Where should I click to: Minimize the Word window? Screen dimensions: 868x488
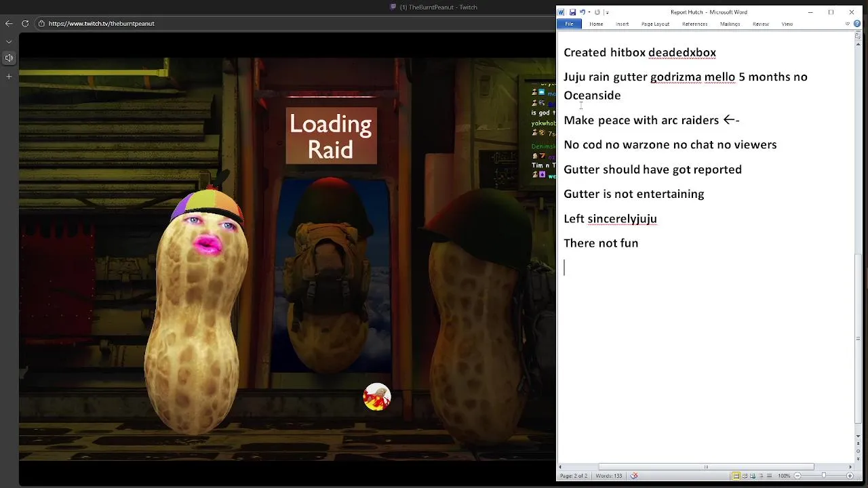[810, 12]
